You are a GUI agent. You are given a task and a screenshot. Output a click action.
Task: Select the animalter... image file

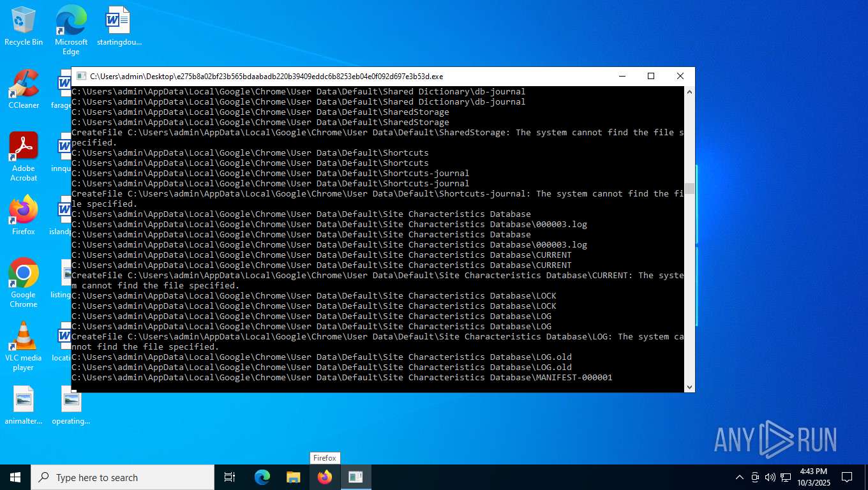pos(24,405)
